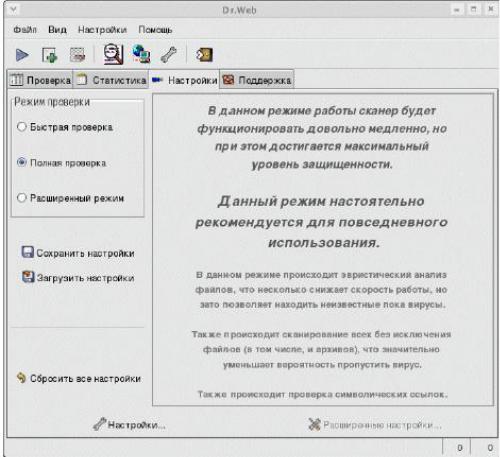Viewport: 500px width, 457px height.
Task: Click the add-file icon with green plus
Action: click(x=50, y=55)
